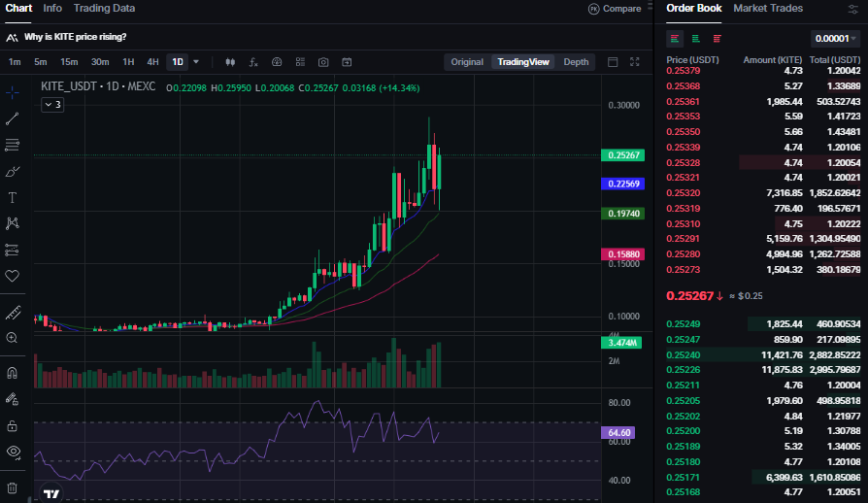868x503 pixels.
Task: Open the chart layout templates icon
Action: 300,62
